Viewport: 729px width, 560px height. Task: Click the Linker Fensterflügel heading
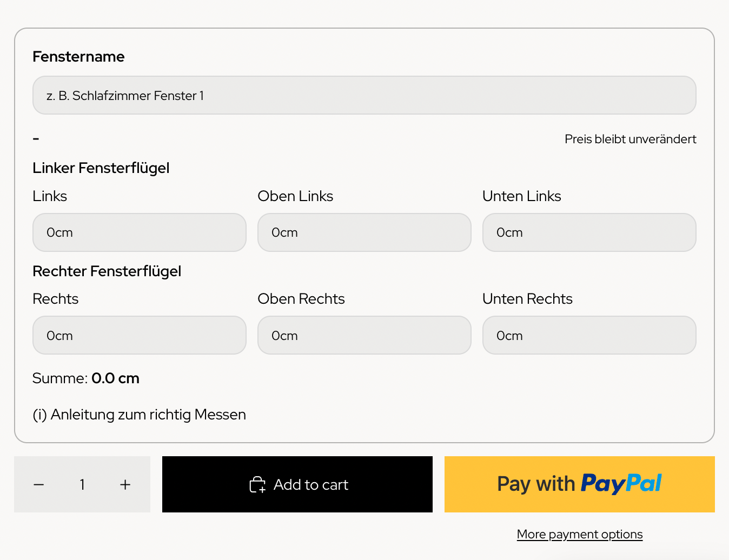tap(101, 168)
